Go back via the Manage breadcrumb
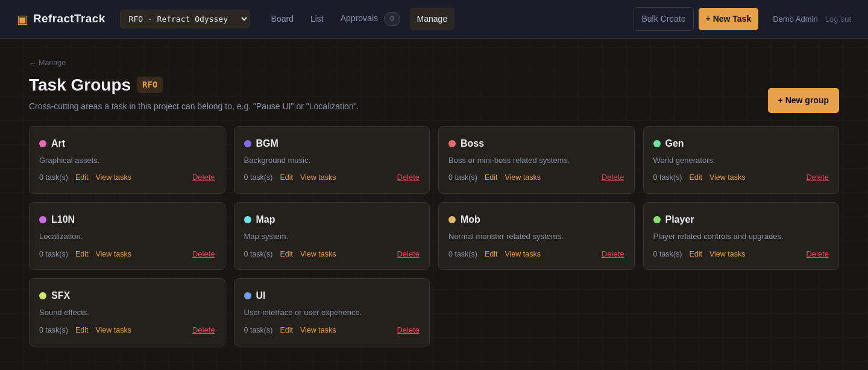The width and height of the screenshot is (868, 370). tap(48, 63)
